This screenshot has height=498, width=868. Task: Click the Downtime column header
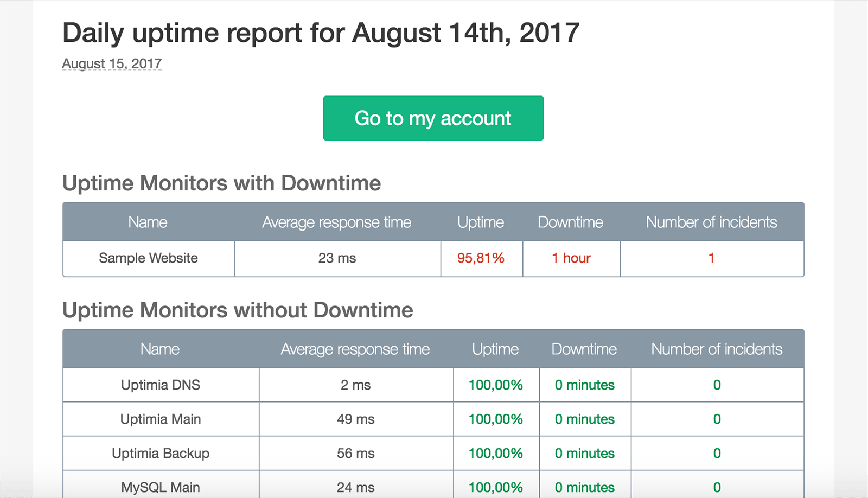pos(570,222)
